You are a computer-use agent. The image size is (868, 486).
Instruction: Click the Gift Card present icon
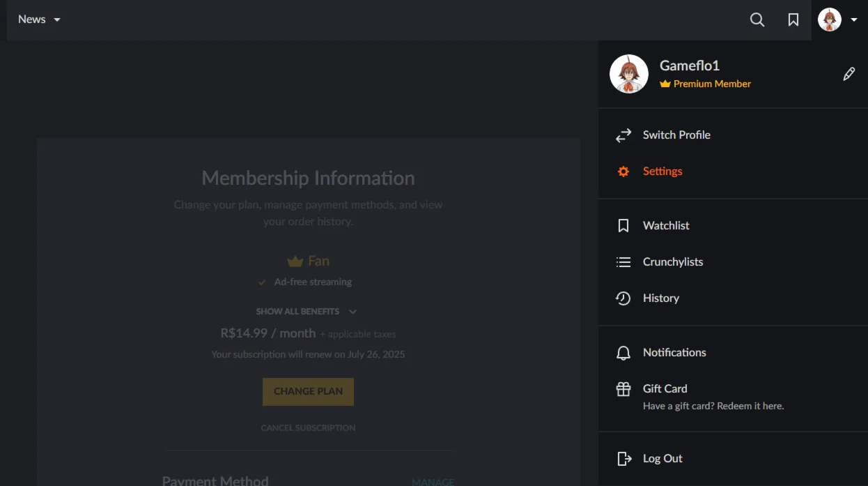tap(623, 389)
